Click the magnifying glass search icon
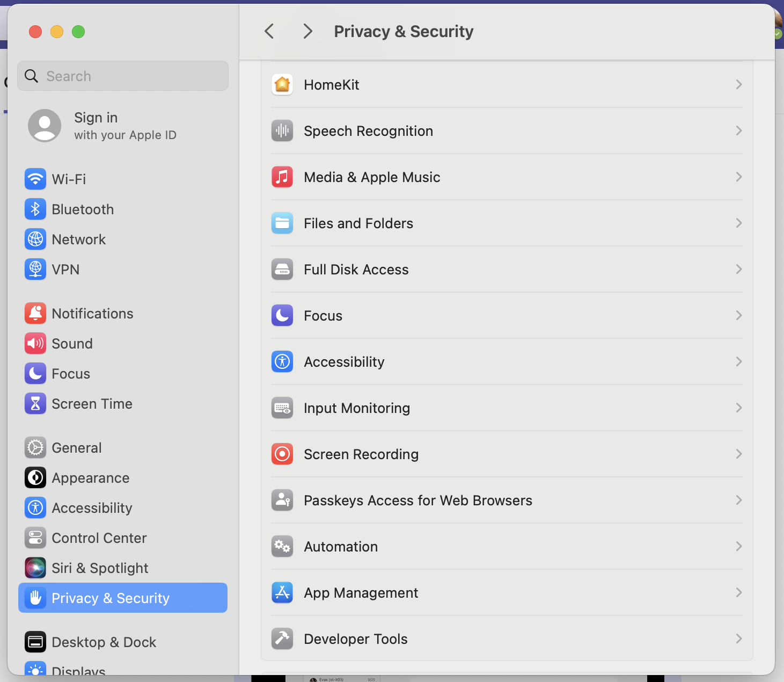The width and height of the screenshot is (784, 682). 32,76
